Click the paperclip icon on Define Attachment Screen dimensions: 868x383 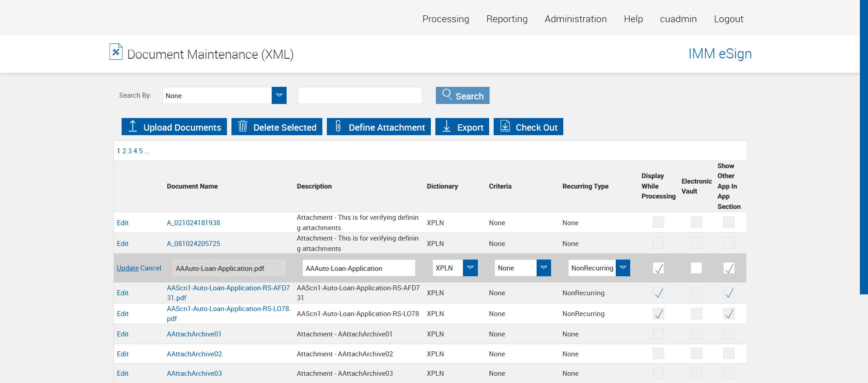point(338,126)
